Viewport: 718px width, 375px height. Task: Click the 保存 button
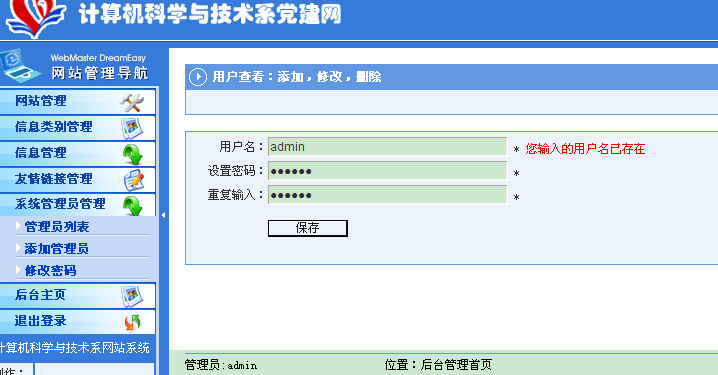click(x=308, y=228)
